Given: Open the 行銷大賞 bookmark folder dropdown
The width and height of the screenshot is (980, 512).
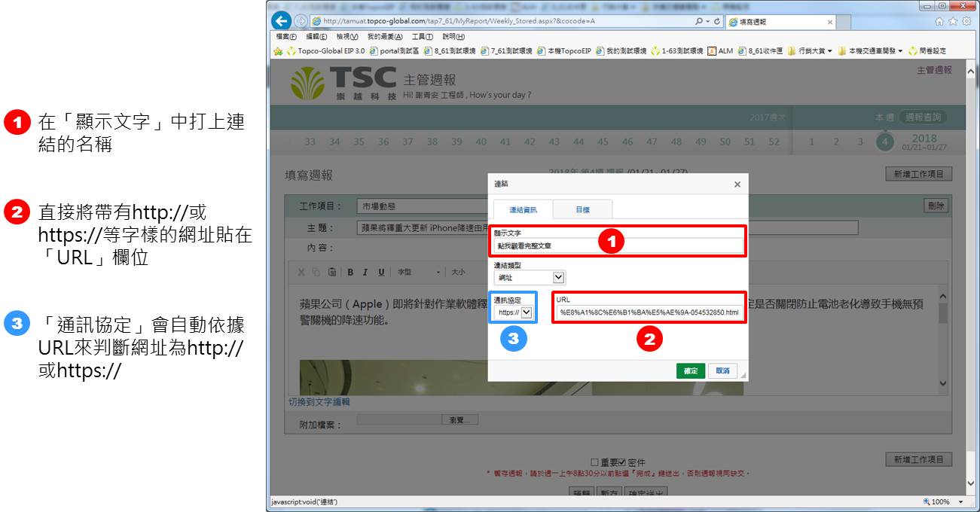Looking at the screenshot, I should click(830, 51).
